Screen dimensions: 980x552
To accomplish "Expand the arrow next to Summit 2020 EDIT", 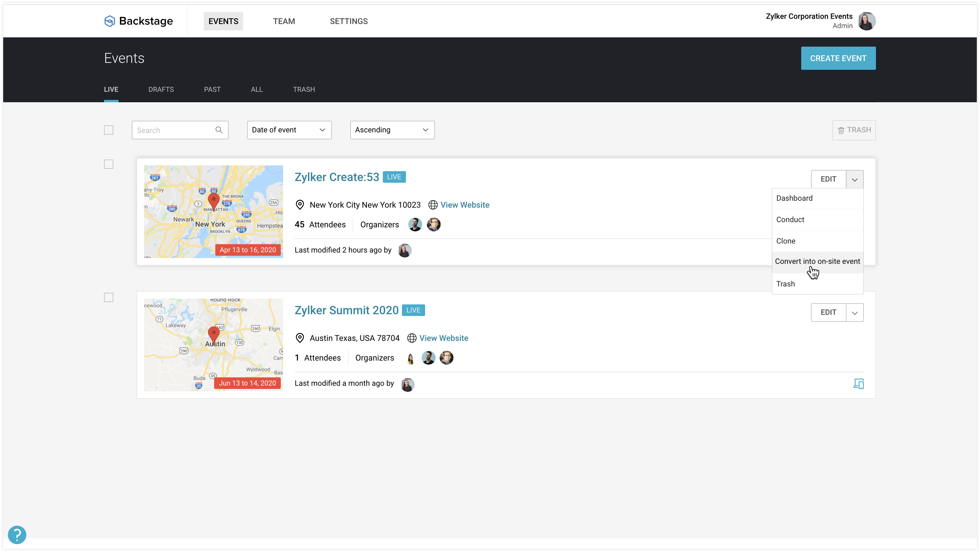I will click(855, 312).
